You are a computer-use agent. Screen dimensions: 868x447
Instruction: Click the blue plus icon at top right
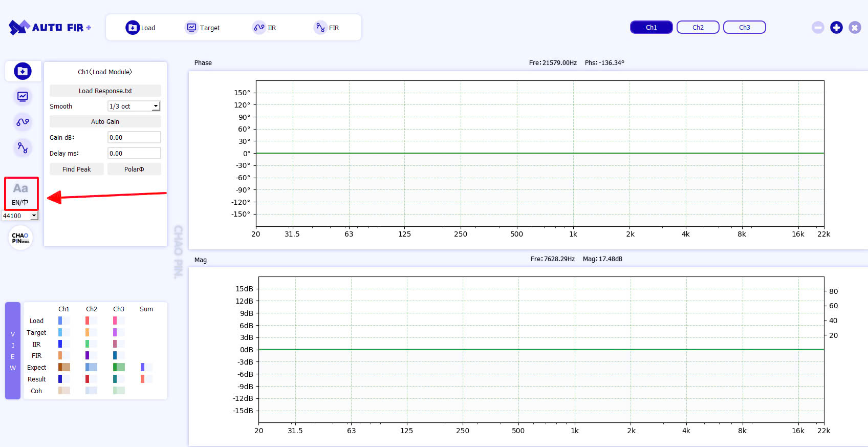pos(836,28)
